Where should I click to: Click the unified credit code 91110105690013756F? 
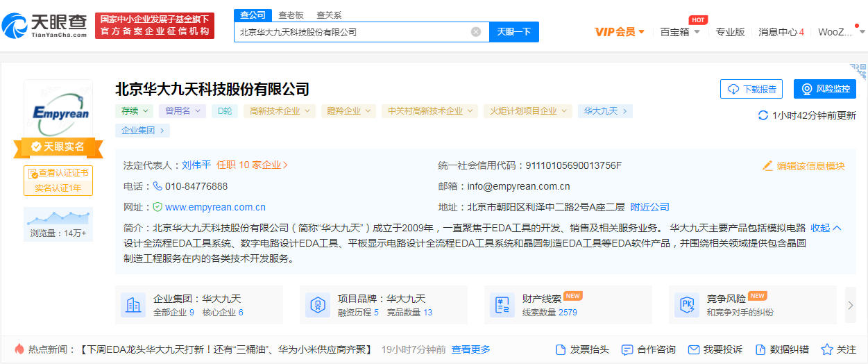[574, 165]
